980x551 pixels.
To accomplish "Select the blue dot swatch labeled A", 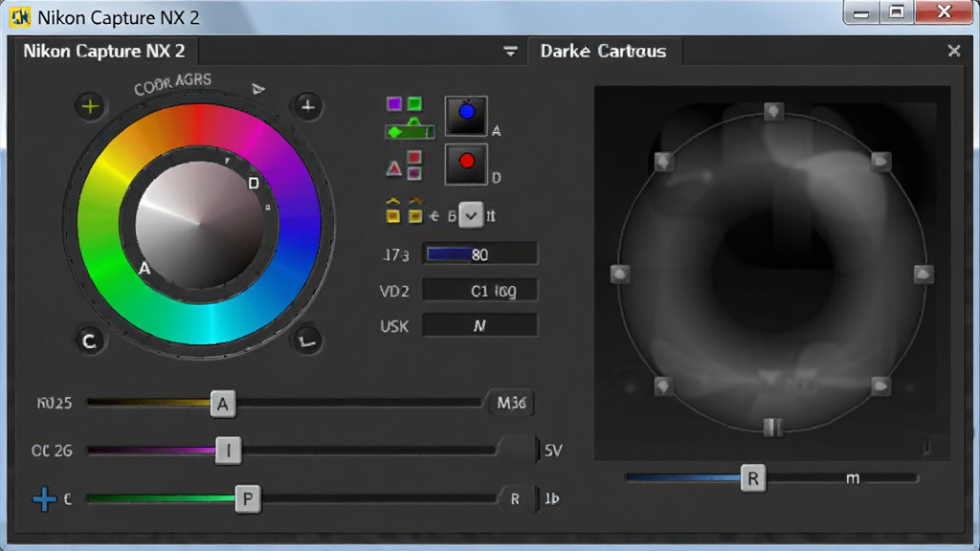I will coord(466,116).
